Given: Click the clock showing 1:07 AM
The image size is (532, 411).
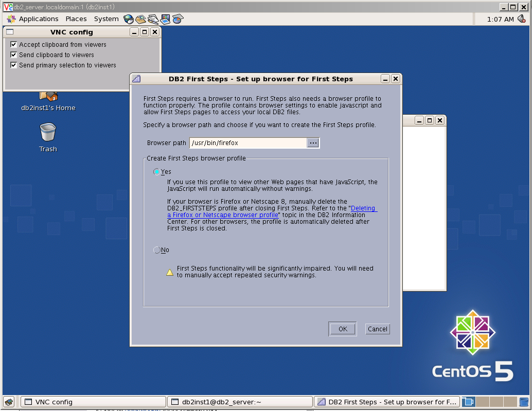Looking at the screenshot, I should click(500, 20).
